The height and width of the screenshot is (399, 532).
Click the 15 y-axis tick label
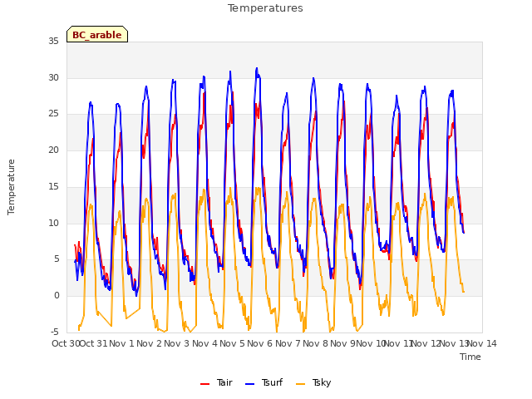click(x=53, y=186)
